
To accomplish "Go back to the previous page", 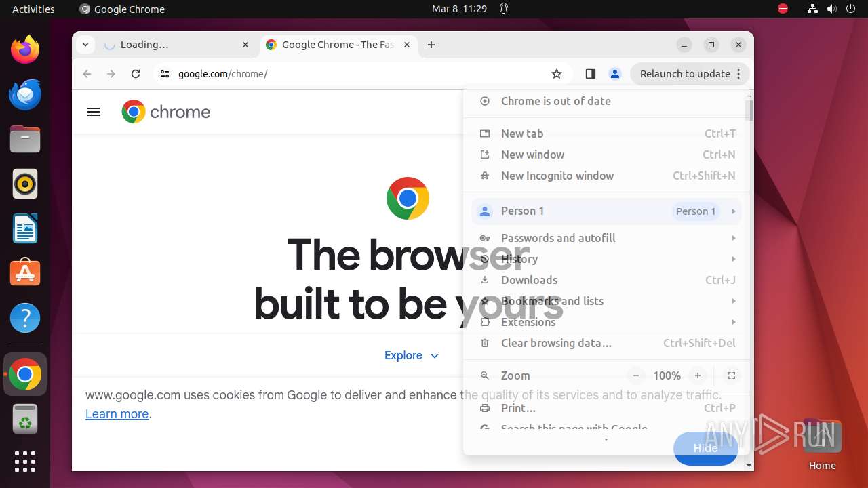I will pos(87,74).
